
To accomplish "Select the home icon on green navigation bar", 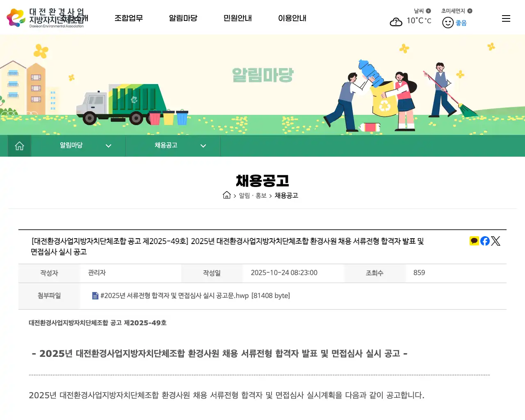I will coord(19,146).
